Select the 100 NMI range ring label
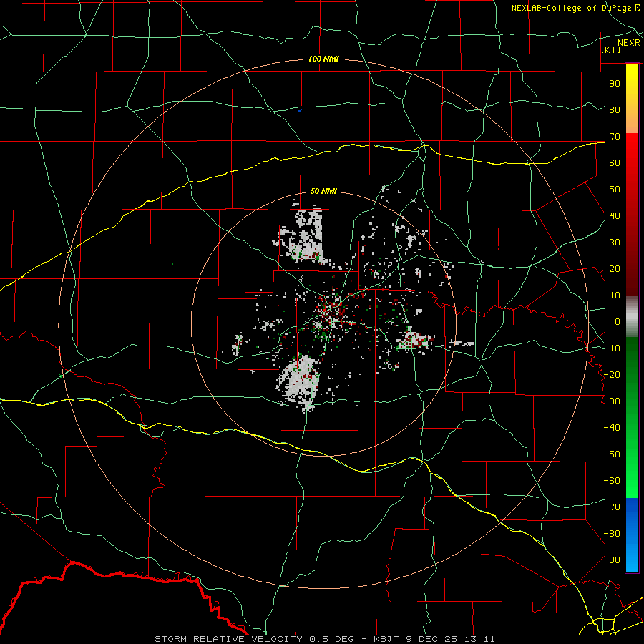 (323, 59)
